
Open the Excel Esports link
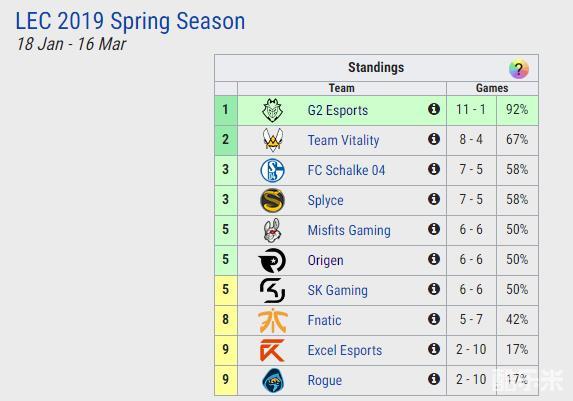click(x=345, y=351)
